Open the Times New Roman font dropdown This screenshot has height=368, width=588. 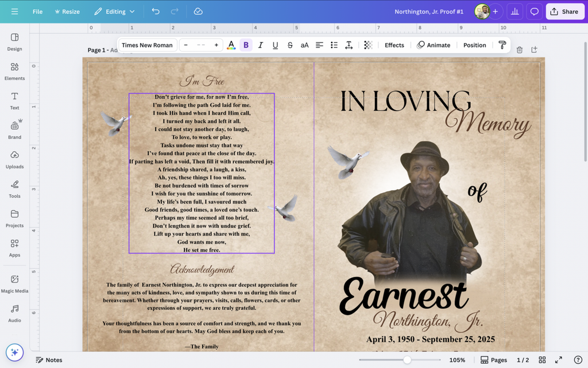147,45
